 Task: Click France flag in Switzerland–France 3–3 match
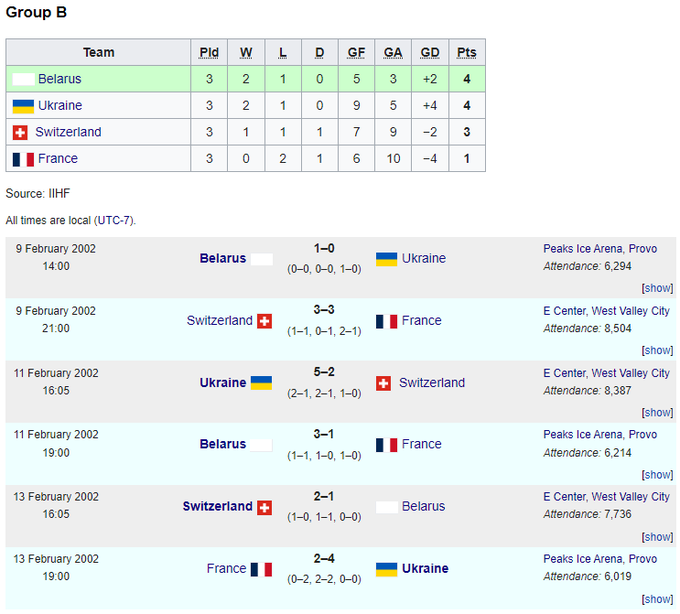coord(386,321)
